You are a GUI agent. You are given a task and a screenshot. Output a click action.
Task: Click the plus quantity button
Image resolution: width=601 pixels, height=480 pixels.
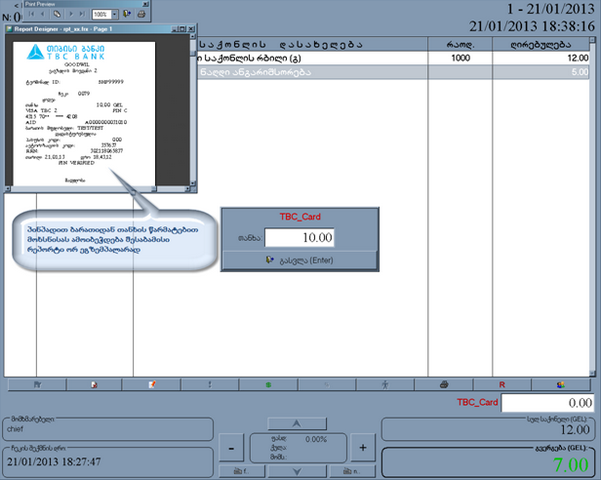coord(362,447)
